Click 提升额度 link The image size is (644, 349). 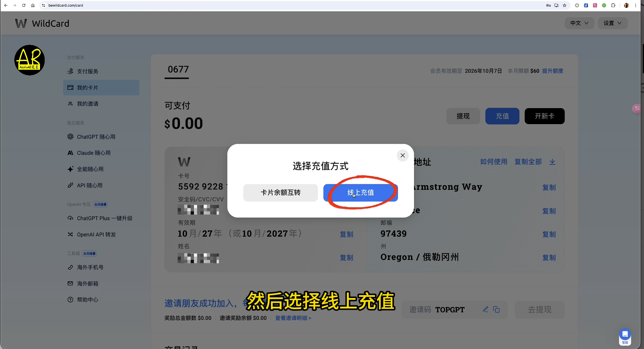(x=553, y=71)
